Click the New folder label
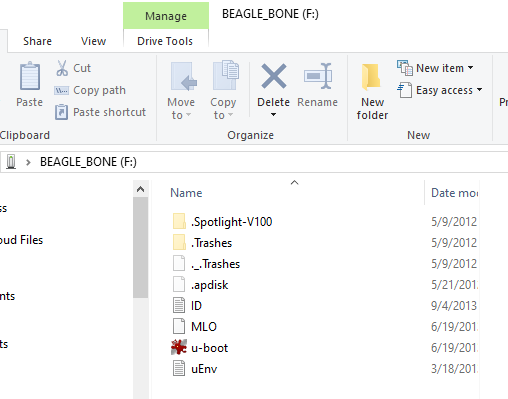This screenshot has width=508, height=399. click(x=372, y=109)
